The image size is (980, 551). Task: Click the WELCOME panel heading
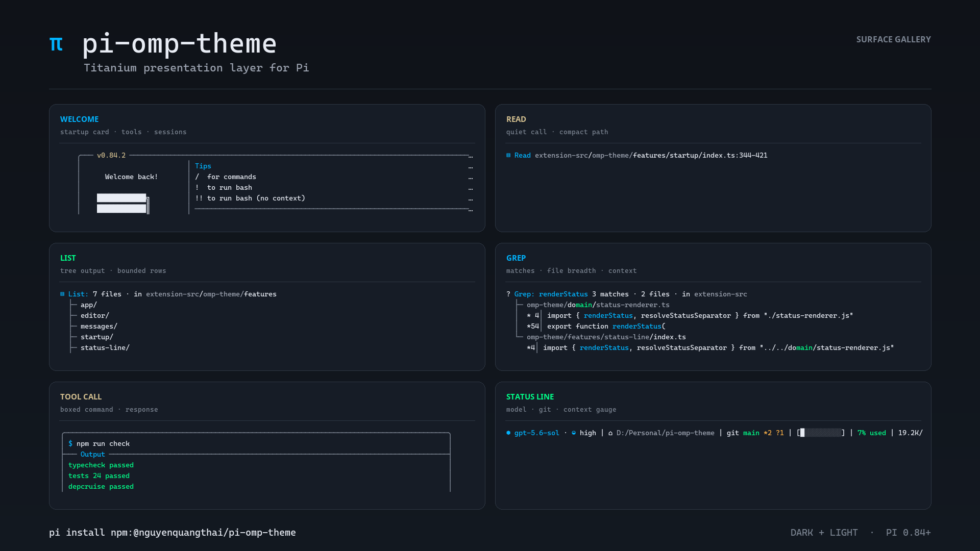click(80, 119)
